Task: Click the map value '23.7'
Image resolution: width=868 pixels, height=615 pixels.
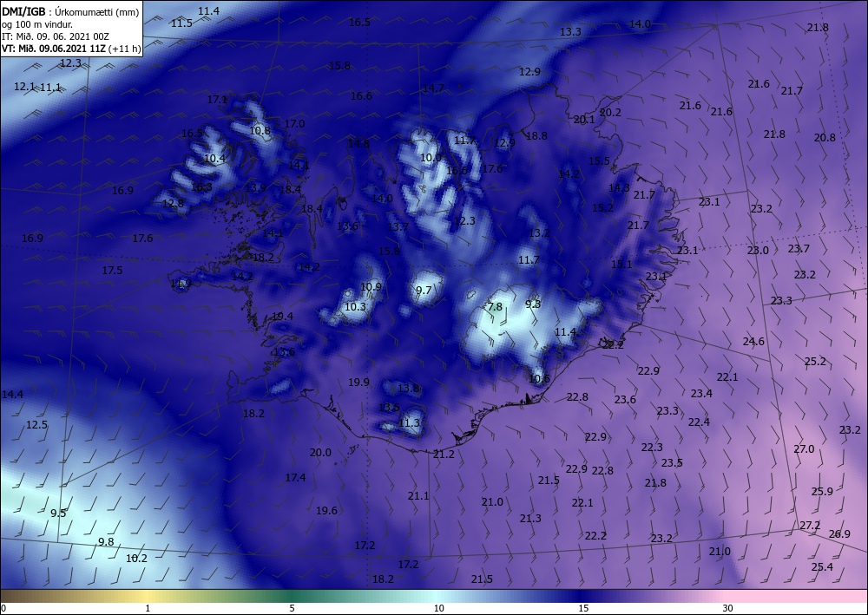Action: (799, 249)
